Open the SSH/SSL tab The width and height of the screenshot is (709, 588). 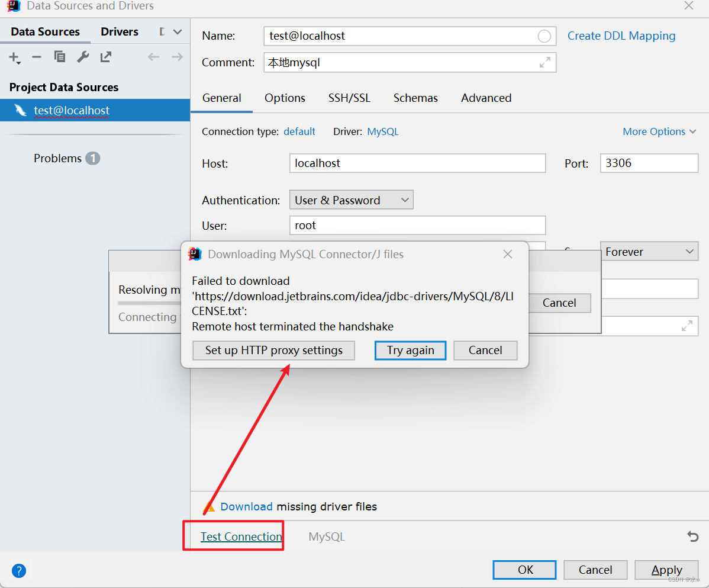point(349,98)
